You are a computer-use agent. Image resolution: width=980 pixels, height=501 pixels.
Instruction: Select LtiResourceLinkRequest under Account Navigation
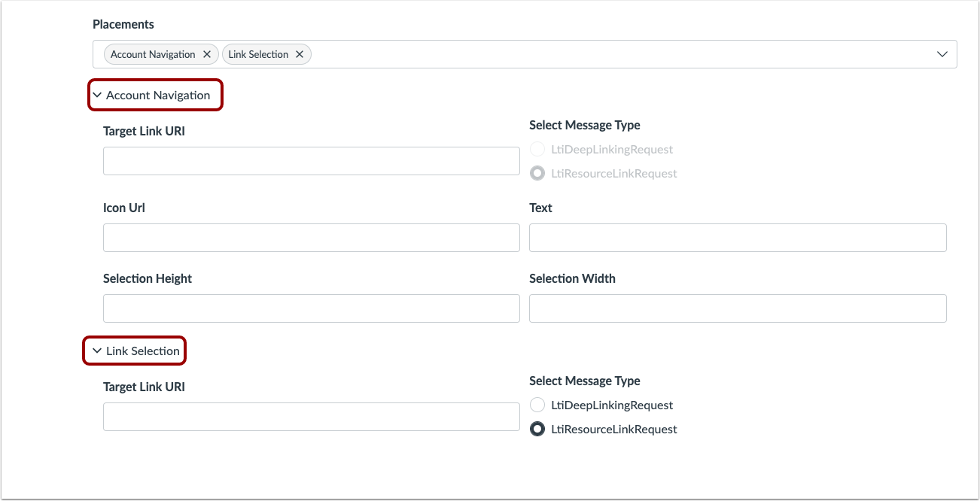pyautogui.click(x=537, y=174)
